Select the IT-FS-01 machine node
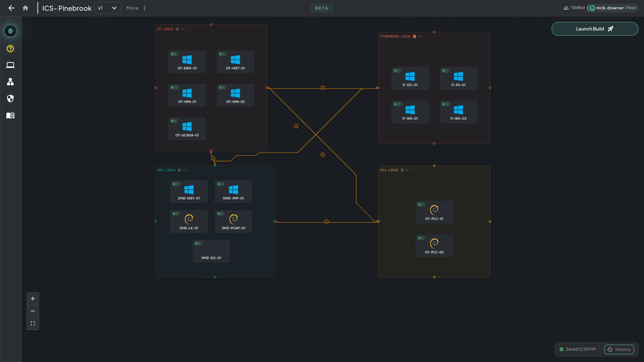The image size is (644, 362). tap(458, 78)
